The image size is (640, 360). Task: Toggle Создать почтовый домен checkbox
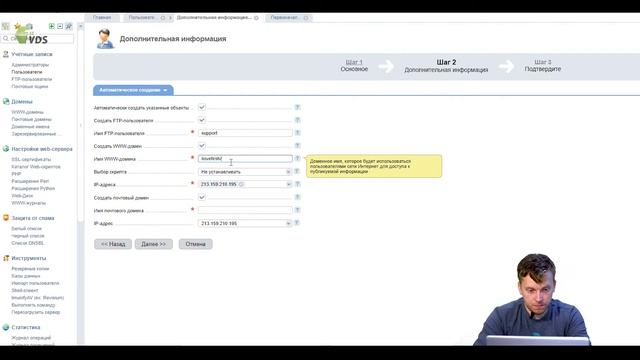202,197
